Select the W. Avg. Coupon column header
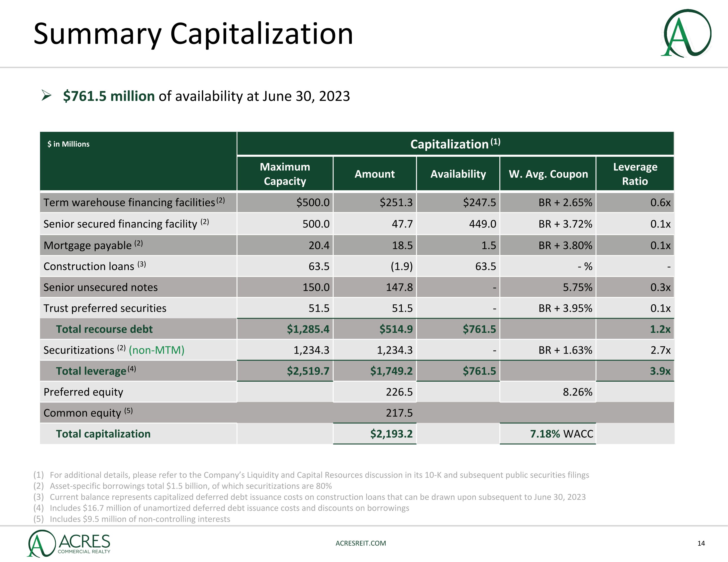This screenshot has height=562, width=728. coord(548,174)
